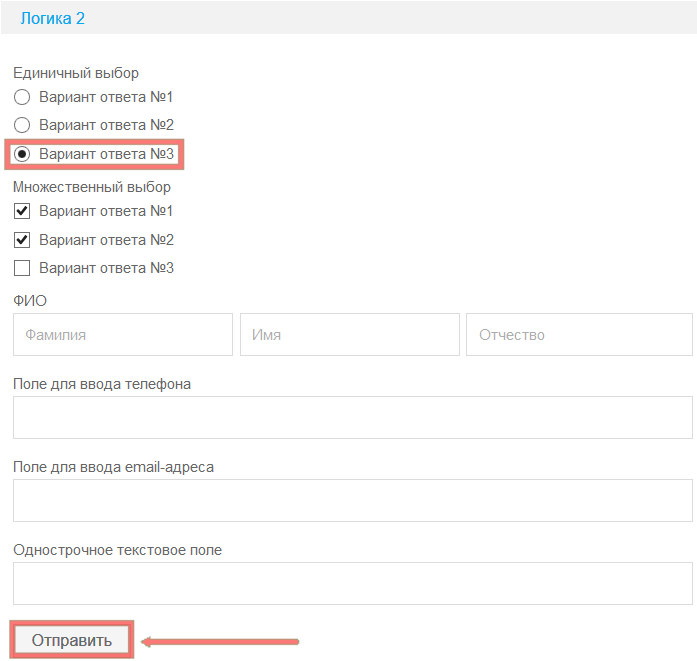
Task: Click the phone number input box
Action: click(x=352, y=417)
